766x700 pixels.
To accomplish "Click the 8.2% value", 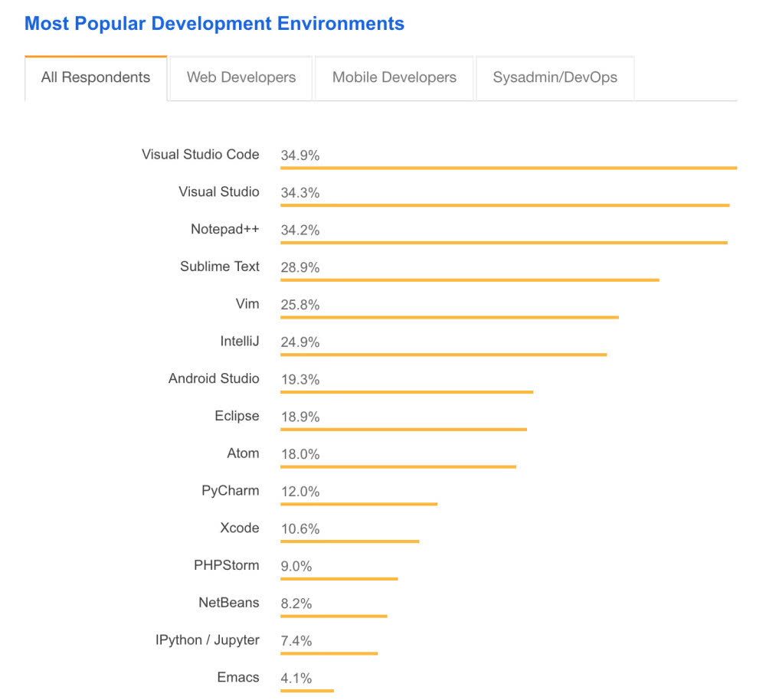I will point(296,604).
